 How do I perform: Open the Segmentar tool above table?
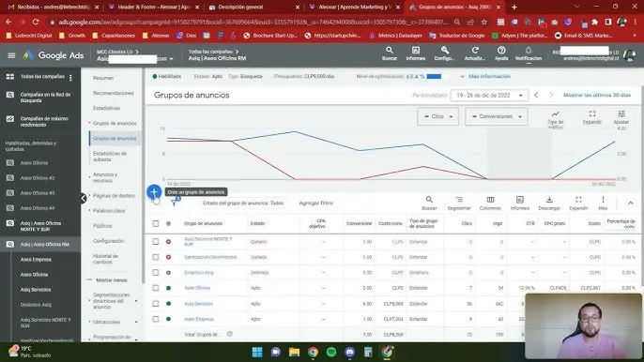pyautogui.click(x=459, y=203)
